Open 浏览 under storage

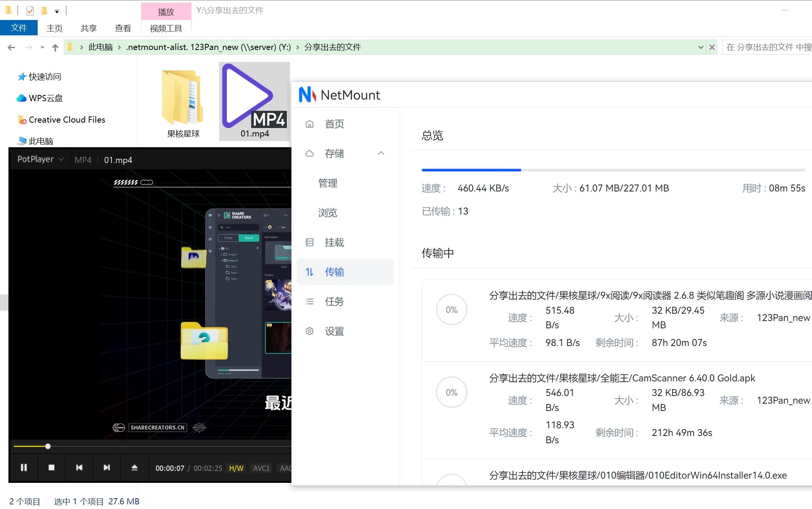[328, 213]
